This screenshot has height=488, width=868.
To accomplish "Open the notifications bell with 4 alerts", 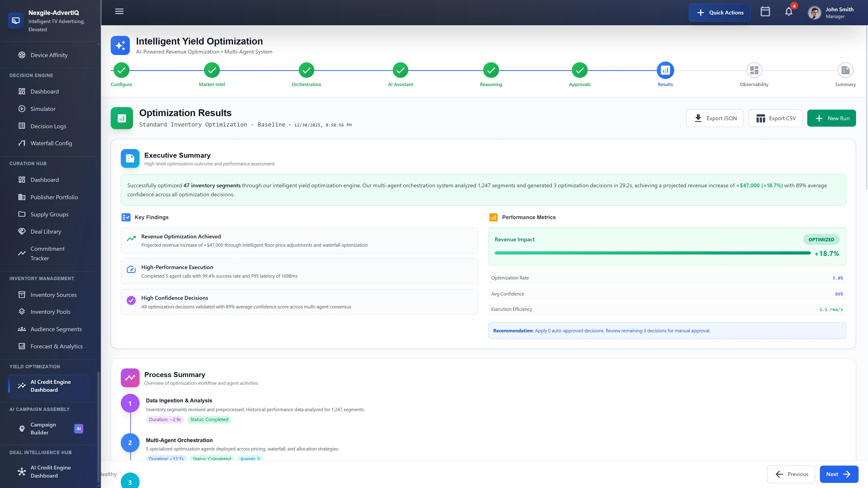I will (788, 12).
